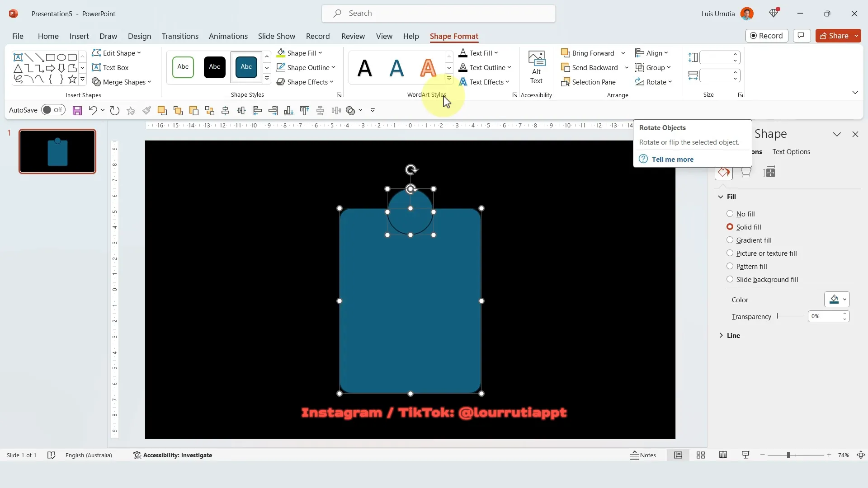The width and height of the screenshot is (868, 488).
Task: Select Slide background fill option
Action: click(762, 279)
